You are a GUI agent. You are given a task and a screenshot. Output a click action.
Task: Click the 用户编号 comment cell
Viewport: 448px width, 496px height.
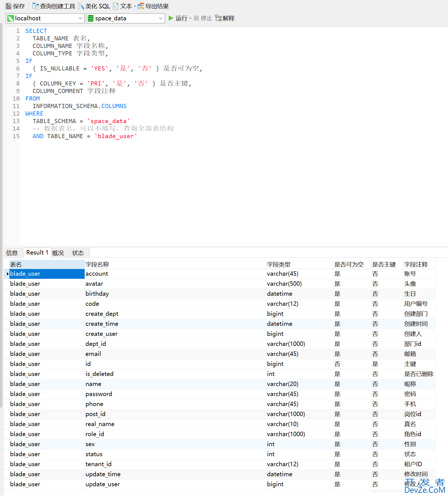[x=419, y=304]
